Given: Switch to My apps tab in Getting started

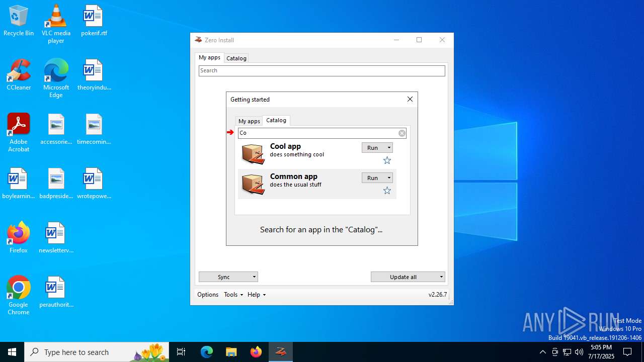Looking at the screenshot, I should pos(249,121).
